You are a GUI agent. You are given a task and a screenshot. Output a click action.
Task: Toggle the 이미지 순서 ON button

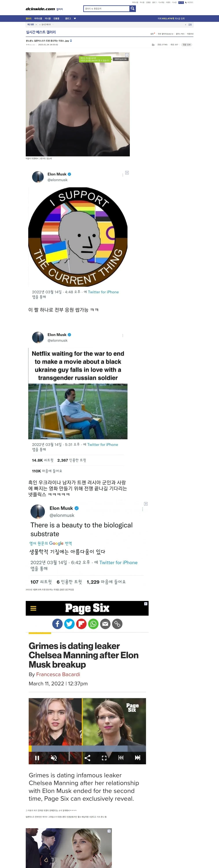coord(120,59)
